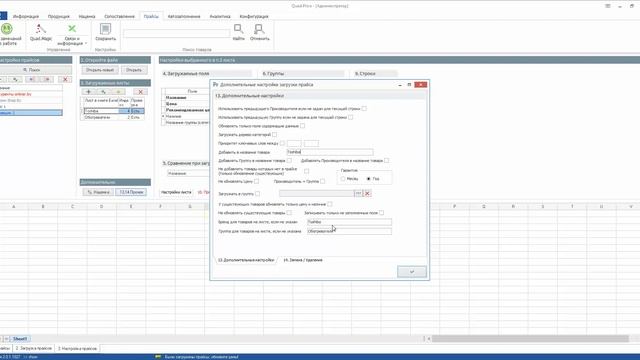Select the Год warranty radio button
The height and width of the screenshot is (360, 640).
click(369, 179)
